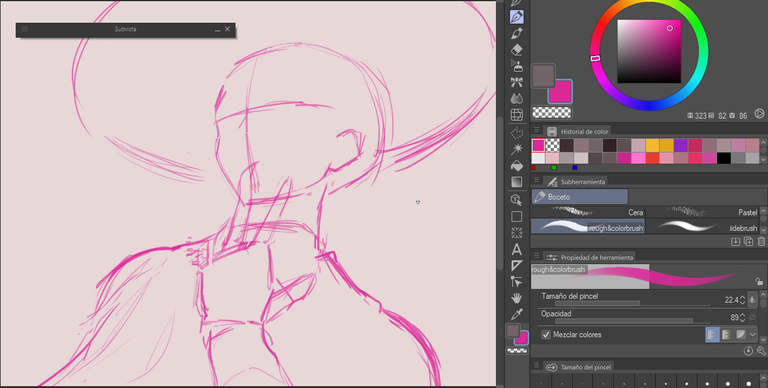Pick the black swatch in color history

[x=723, y=158]
